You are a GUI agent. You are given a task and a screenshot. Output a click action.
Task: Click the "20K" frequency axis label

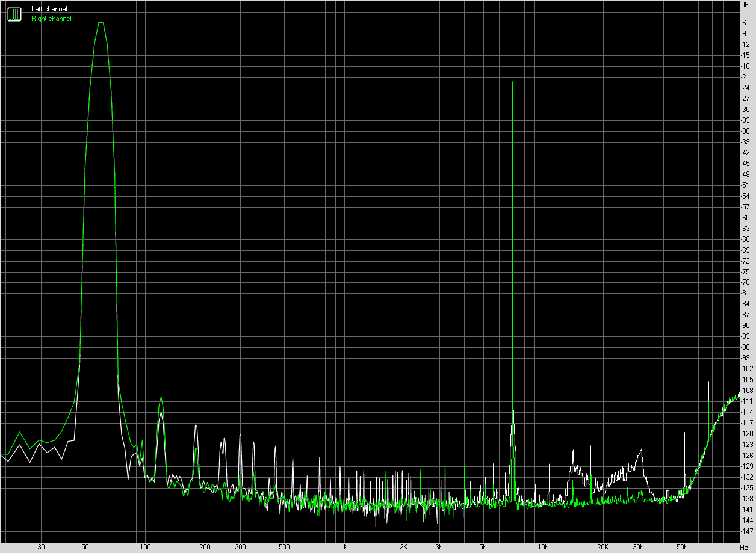(603, 547)
